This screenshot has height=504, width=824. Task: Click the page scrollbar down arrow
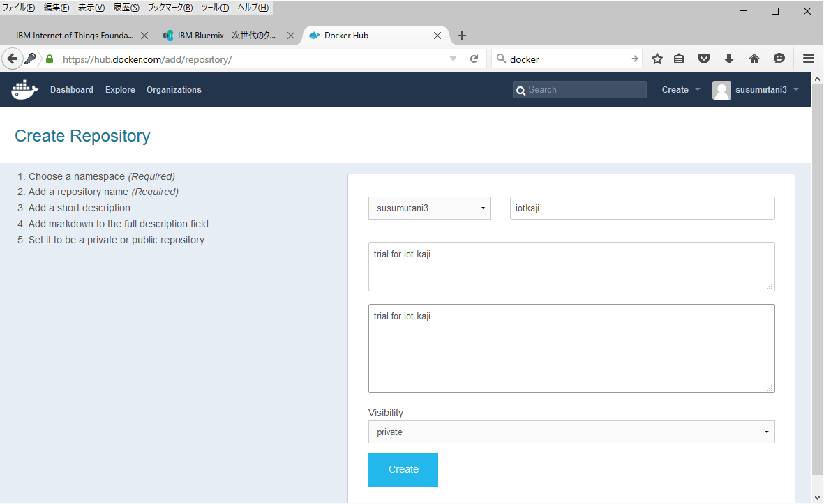pos(817,497)
